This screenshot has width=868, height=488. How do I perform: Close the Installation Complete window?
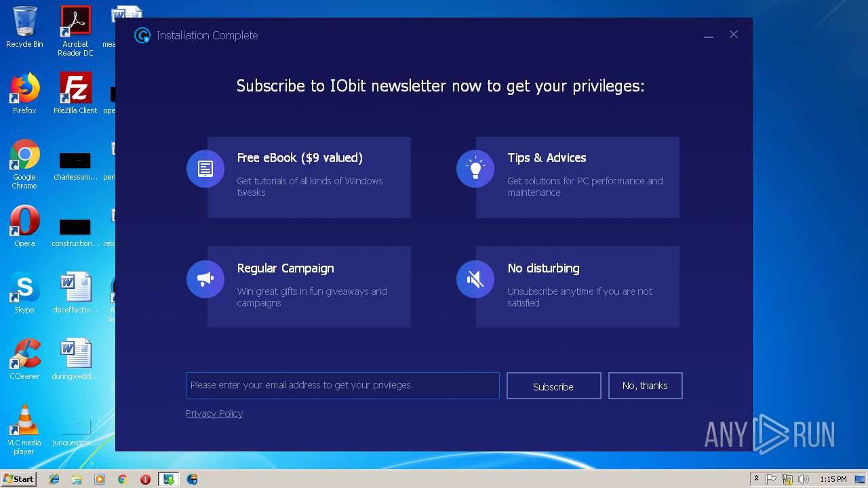coord(734,35)
